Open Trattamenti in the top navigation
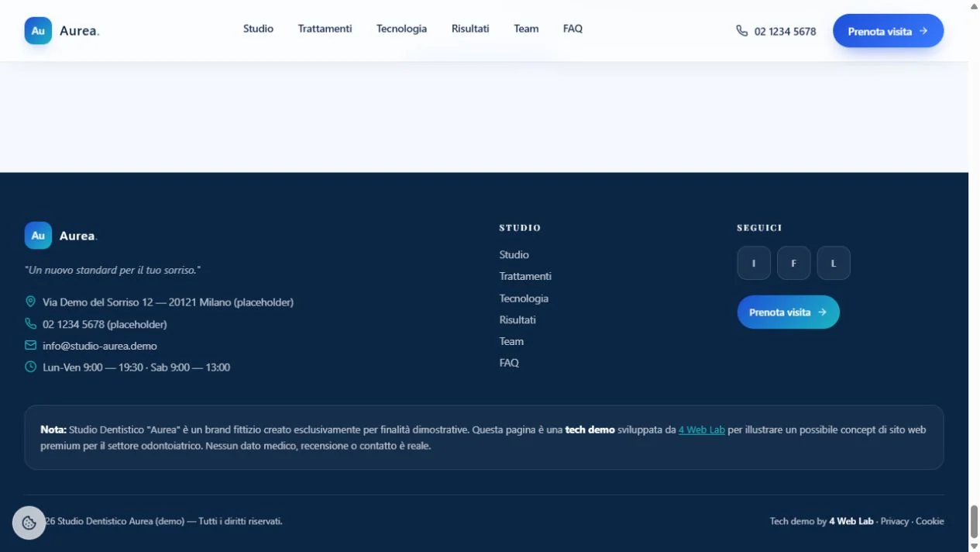Image resolution: width=980 pixels, height=552 pixels. [325, 29]
